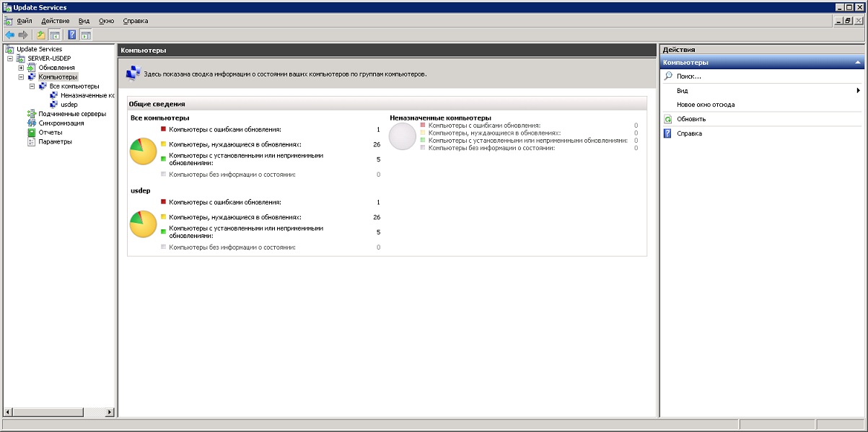Expand the Обновления tree node
The height and width of the screenshot is (432, 868).
pyautogui.click(x=21, y=68)
